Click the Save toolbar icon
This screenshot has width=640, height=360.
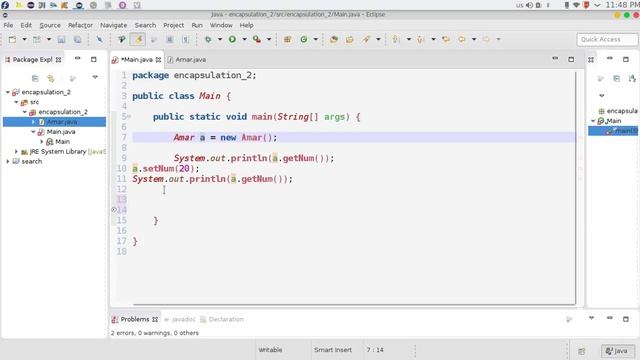pyautogui.click(x=61, y=40)
